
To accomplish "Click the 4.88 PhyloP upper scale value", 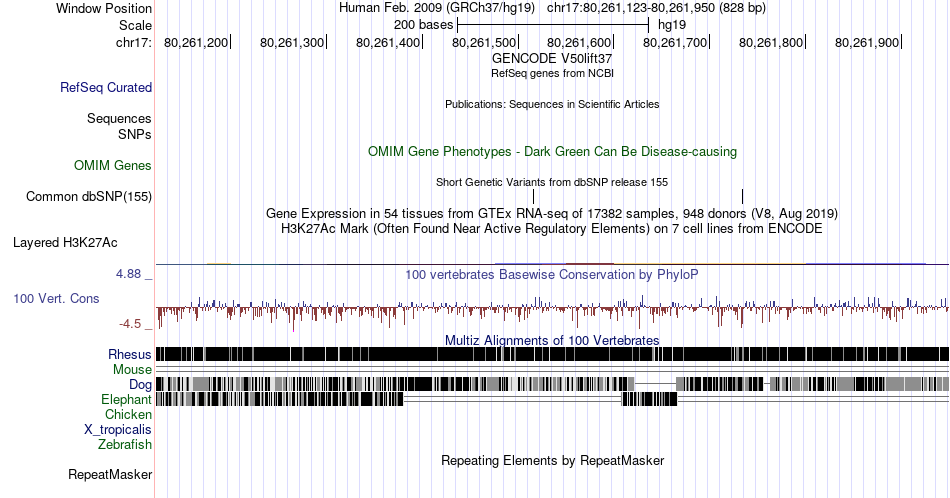I will [x=128, y=274].
